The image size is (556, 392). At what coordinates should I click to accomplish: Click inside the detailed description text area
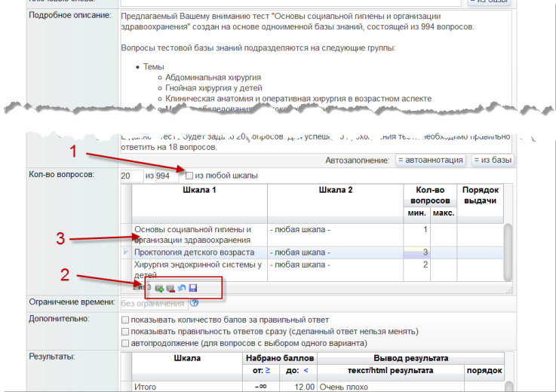[x=316, y=81]
